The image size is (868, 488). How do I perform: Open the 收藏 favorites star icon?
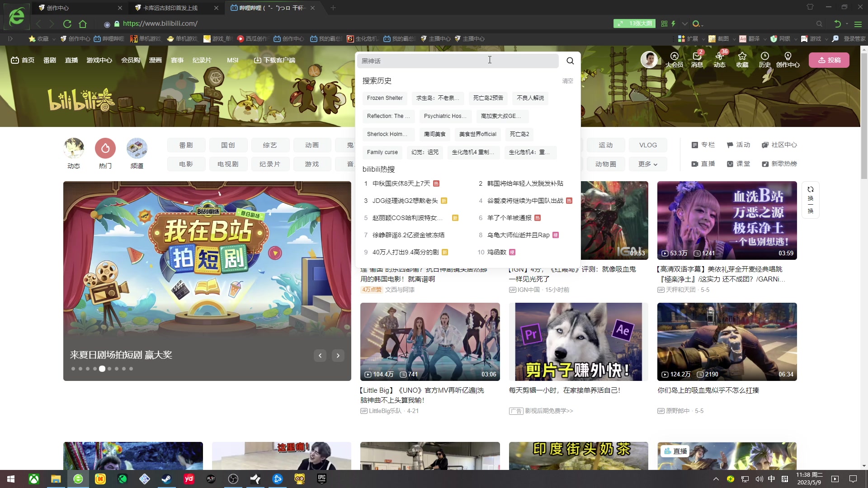coord(742,60)
